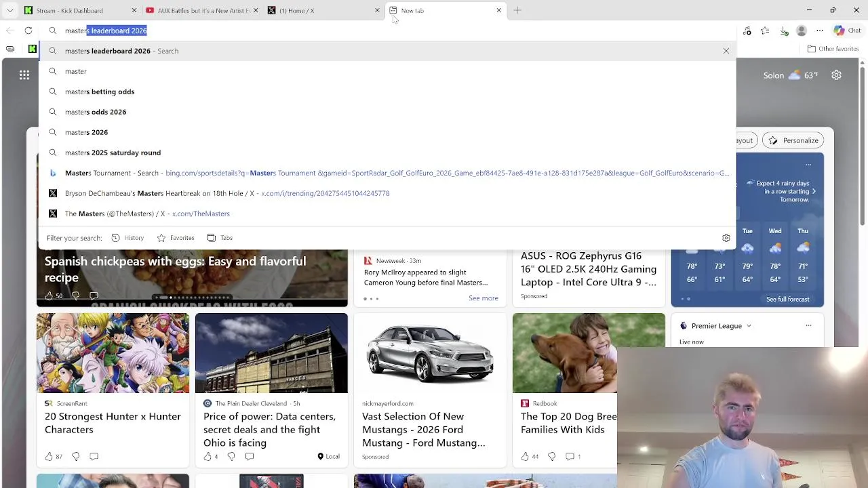The height and width of the screenshot is (488, 868).
Task: Like the Hunter x Hunter article
Action: pyautogui.click(x=49, y=457)
